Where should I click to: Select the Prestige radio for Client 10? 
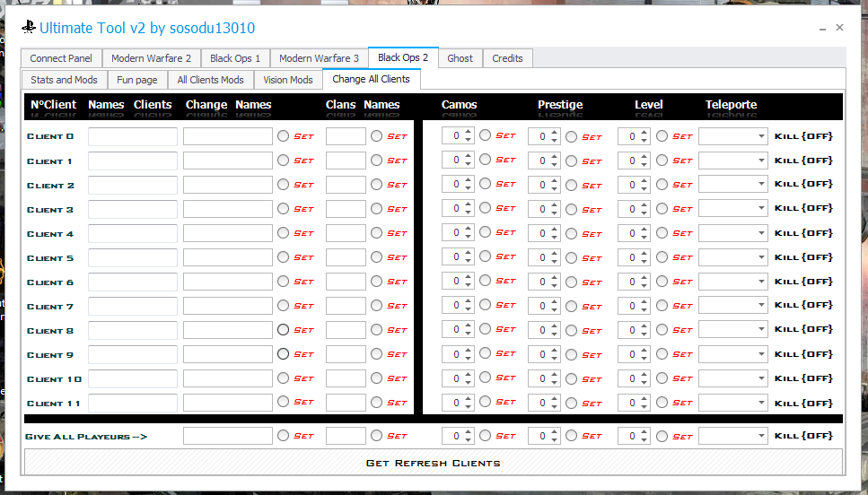(571, 378)
